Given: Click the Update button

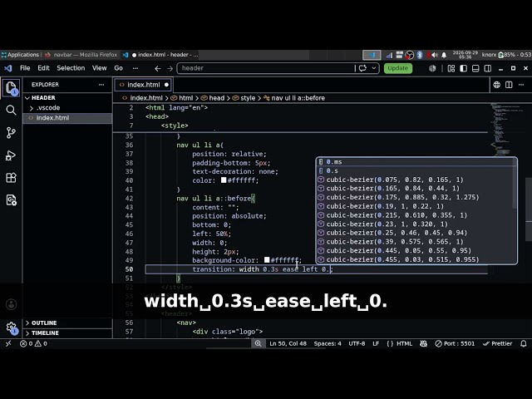Looking at the screenshot, I should pyautogui.click(x=397, y=68).
